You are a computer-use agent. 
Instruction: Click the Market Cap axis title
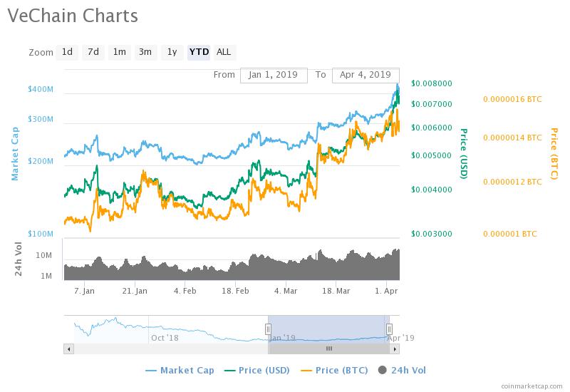[15, 154]
